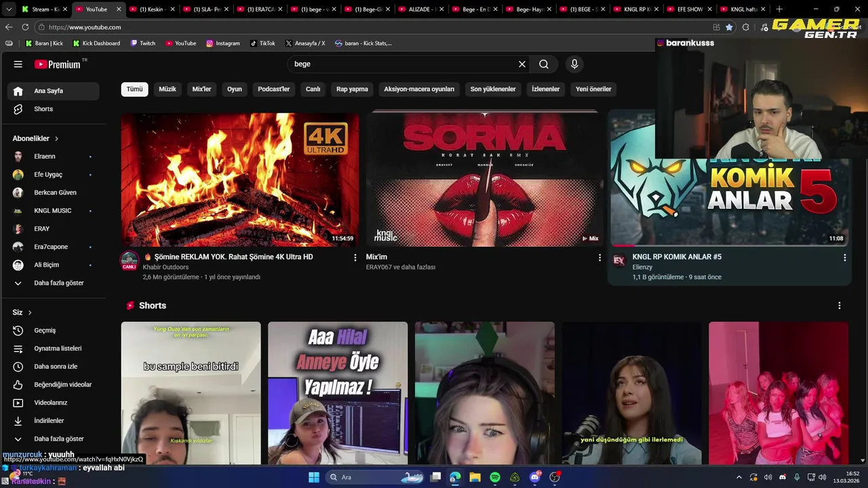Click in the search field containing bege

click(403, 64)
